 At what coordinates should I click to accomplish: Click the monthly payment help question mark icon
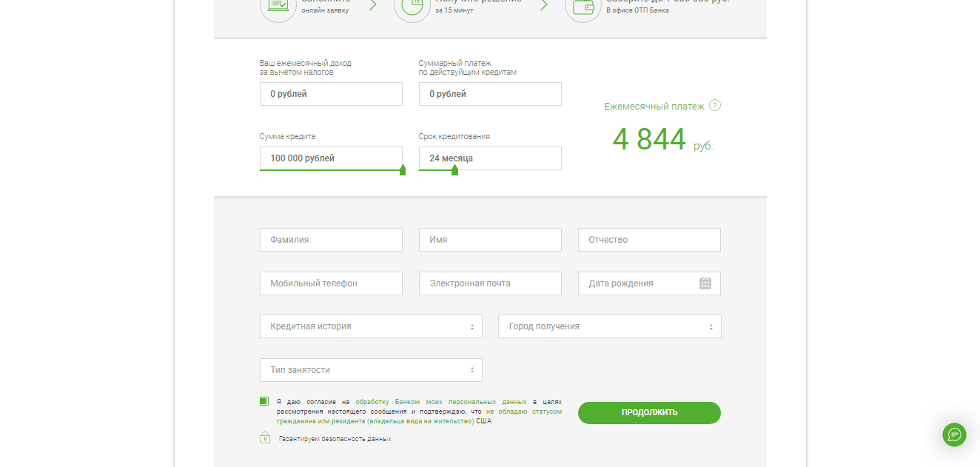tap(714, 105)
